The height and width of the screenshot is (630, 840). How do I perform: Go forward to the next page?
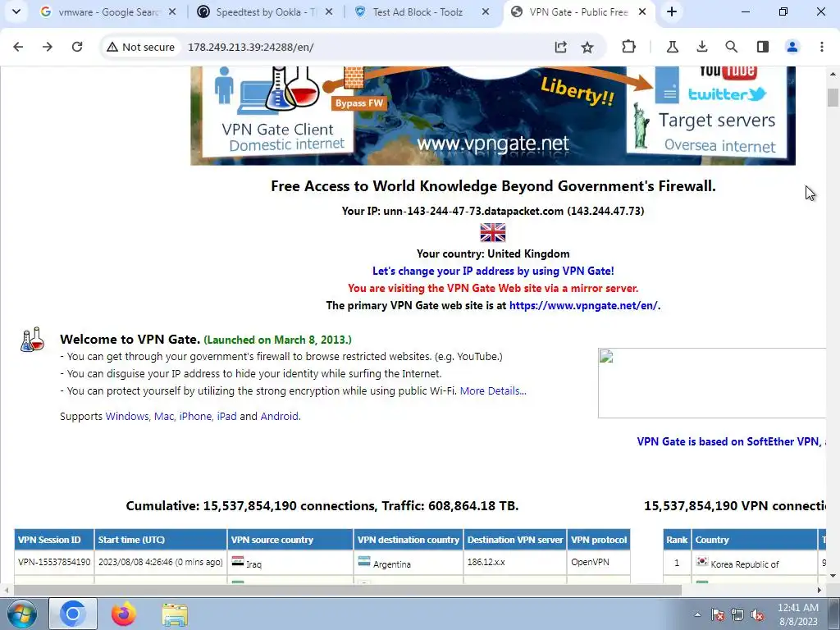click(x=48, y=47)
